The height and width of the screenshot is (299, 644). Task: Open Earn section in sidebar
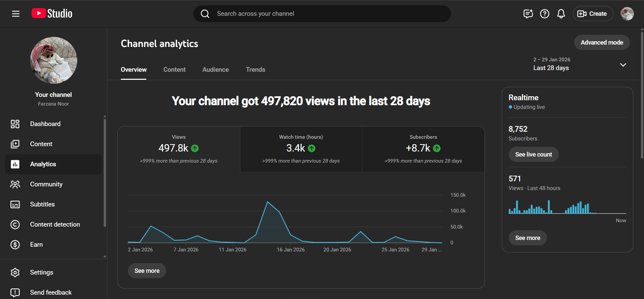[x=36, y=245]
